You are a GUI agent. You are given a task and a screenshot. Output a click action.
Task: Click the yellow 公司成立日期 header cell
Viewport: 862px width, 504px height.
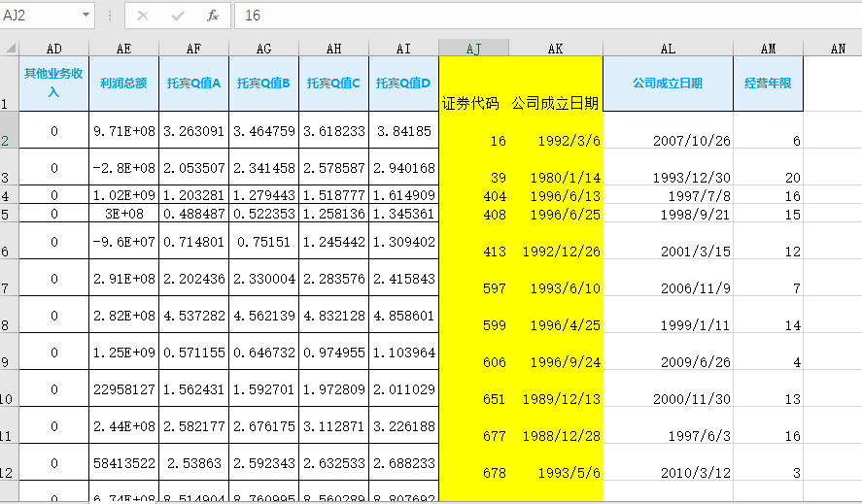click(555, 84)
